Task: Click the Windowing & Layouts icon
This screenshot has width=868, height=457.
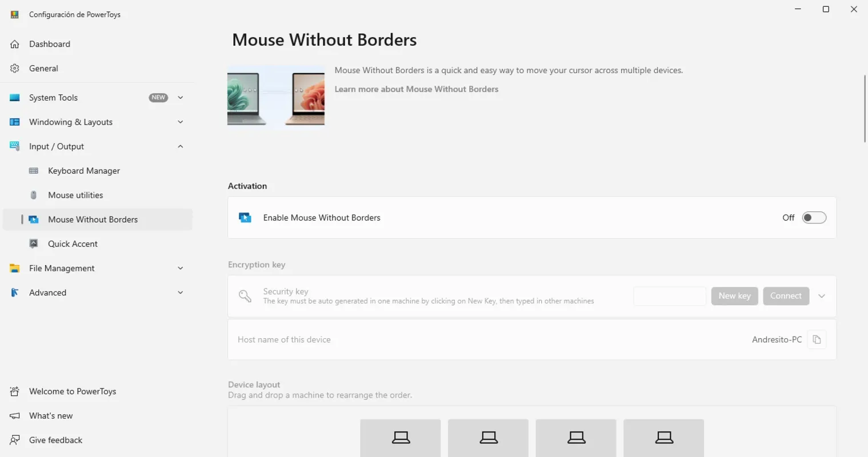Action: tap(15, 122)
